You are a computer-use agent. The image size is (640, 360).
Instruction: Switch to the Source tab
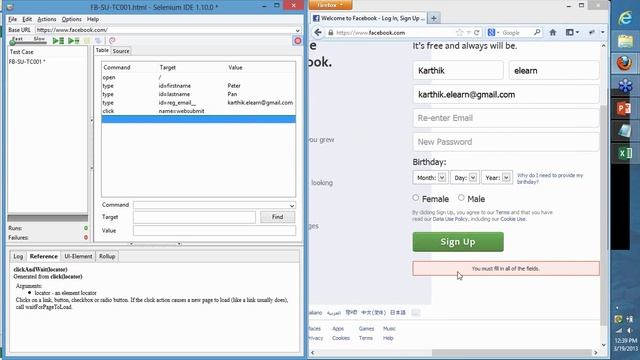coord(121,51)
